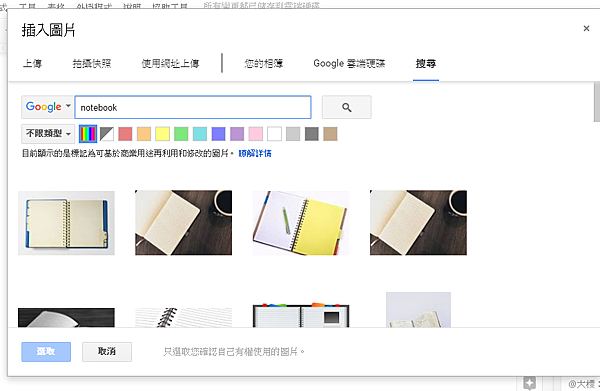The width and height of the screenshot is (600, 391).
Task: Select the open book on gray background thumbnail
Action: coord(418,310)
